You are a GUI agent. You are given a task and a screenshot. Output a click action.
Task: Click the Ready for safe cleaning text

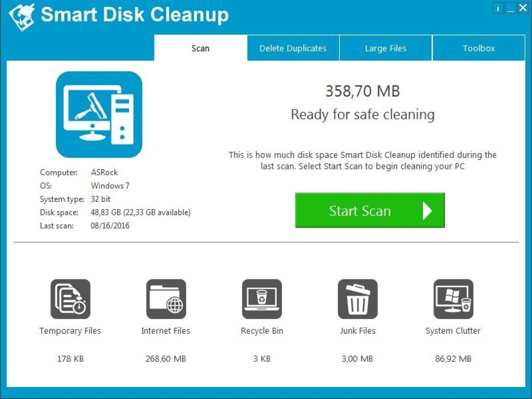362,115
